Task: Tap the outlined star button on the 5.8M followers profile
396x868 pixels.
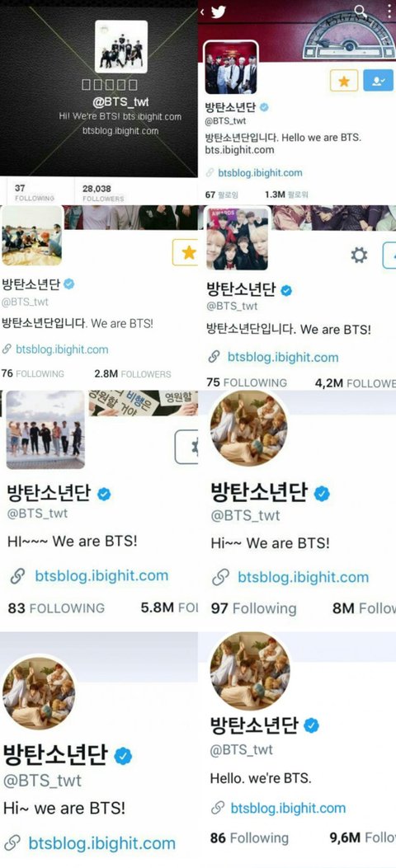Action: [186, 447]
